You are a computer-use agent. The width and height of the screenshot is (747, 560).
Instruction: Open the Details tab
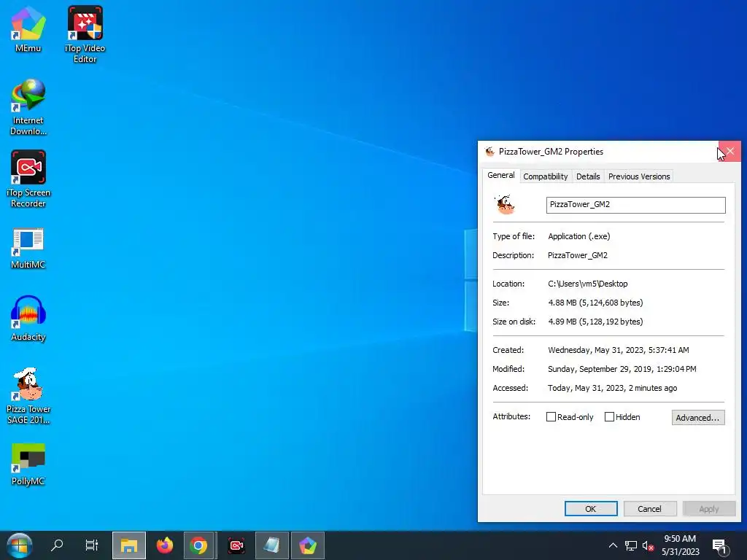pos(588,176)
